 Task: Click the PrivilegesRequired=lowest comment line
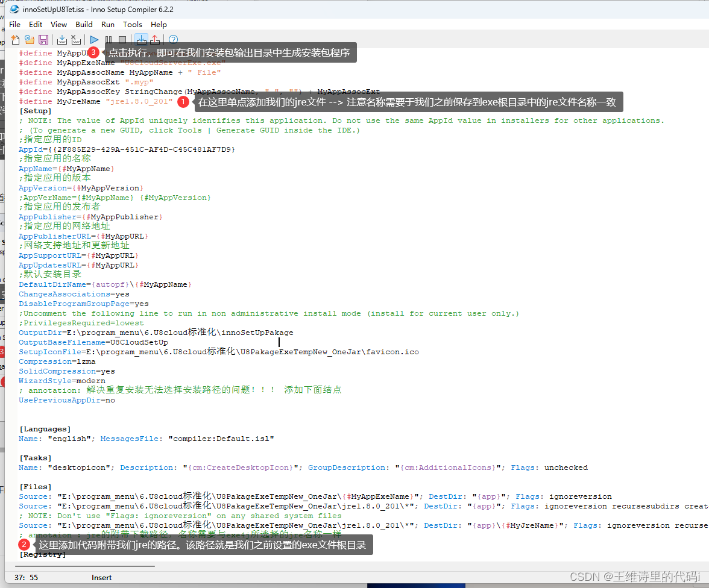pyautogui.click(x=81, y=323)
